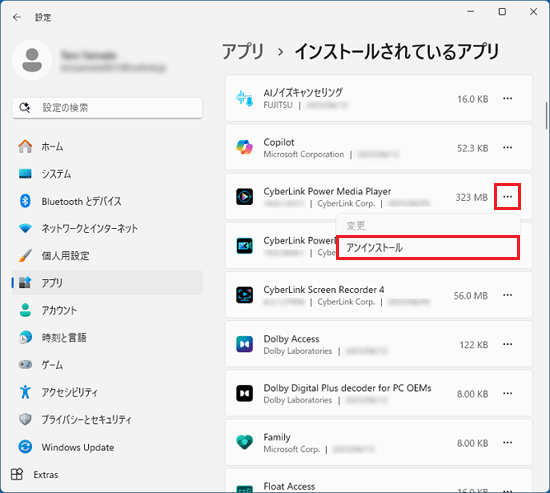
Task: Click the 16.0 KB size of AIノイズキャンセリング
Action: click(x=473, y=99)
